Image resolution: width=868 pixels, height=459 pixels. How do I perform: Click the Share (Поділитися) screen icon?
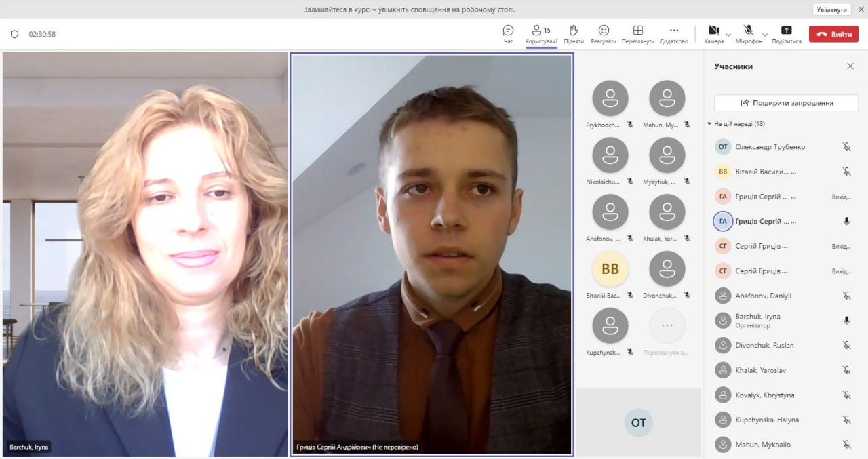(786, 34)
